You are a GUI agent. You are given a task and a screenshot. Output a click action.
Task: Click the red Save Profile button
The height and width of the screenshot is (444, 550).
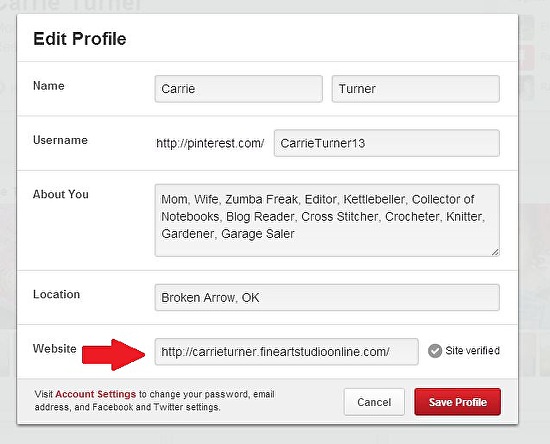click(457, 402)
